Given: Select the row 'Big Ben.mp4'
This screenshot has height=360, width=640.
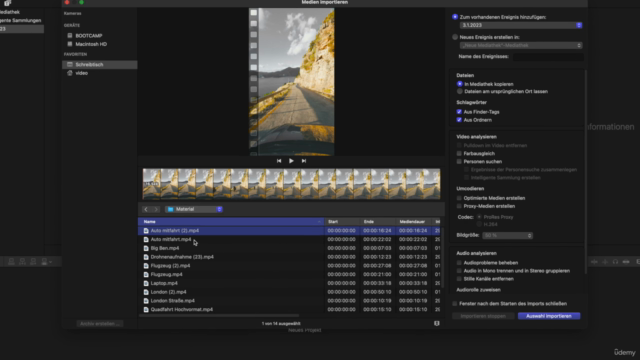Looking at the screenshot, I should 289,248.
